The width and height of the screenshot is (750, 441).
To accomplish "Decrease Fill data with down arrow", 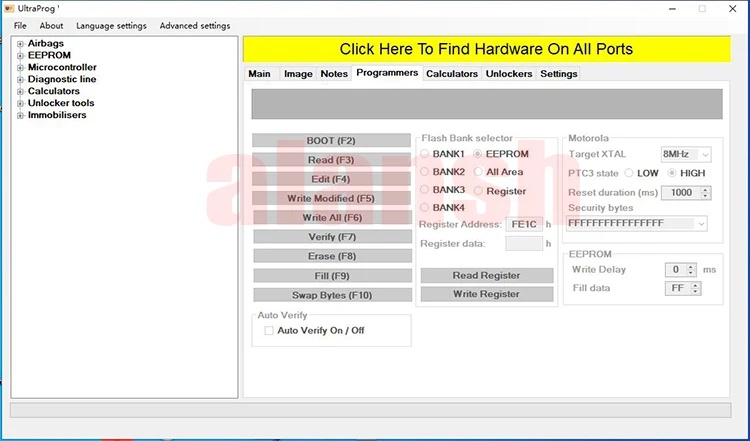I will [x=696, y=291].
